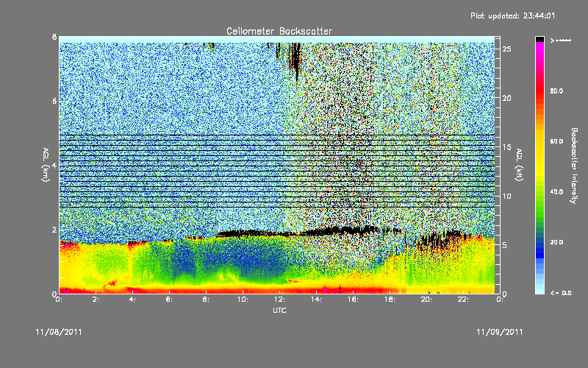Screen dimensions: 588x368
Task: Click the 80.0 colorbar tick value
Action: click(556, 91)
